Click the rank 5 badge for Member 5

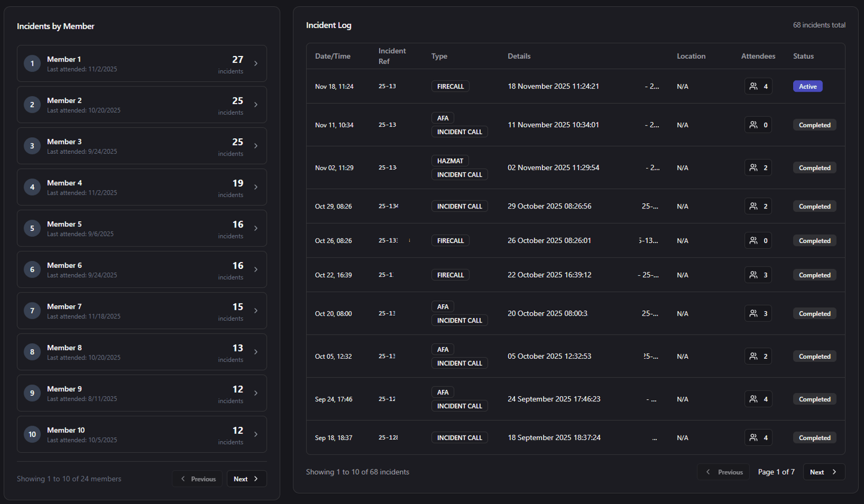(32, 228)
